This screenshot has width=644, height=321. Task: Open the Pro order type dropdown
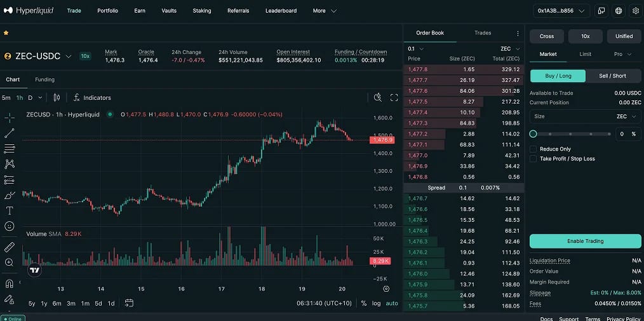pyautogui.click(x=622, y=54)
